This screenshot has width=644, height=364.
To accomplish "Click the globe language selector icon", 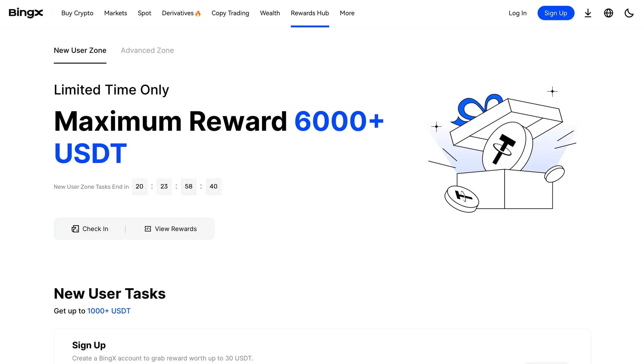I will click(x=609, y=13).
